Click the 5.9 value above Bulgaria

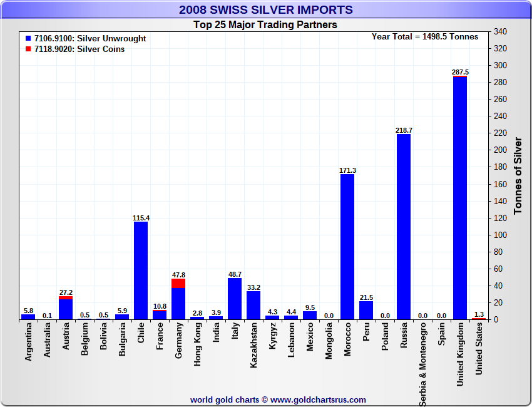(122, 311)
